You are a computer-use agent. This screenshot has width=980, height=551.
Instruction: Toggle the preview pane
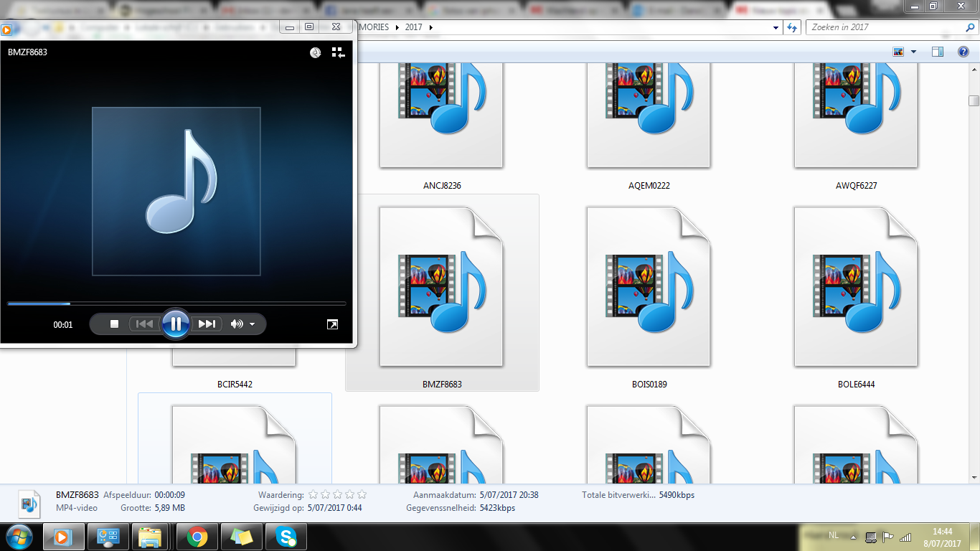click(937, 52)
